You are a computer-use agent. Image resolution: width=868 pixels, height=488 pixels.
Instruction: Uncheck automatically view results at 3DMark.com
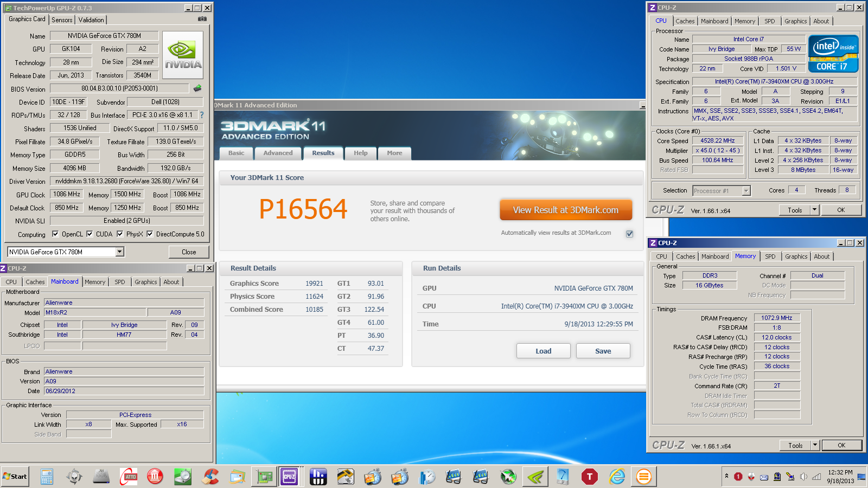coord(629,234)
